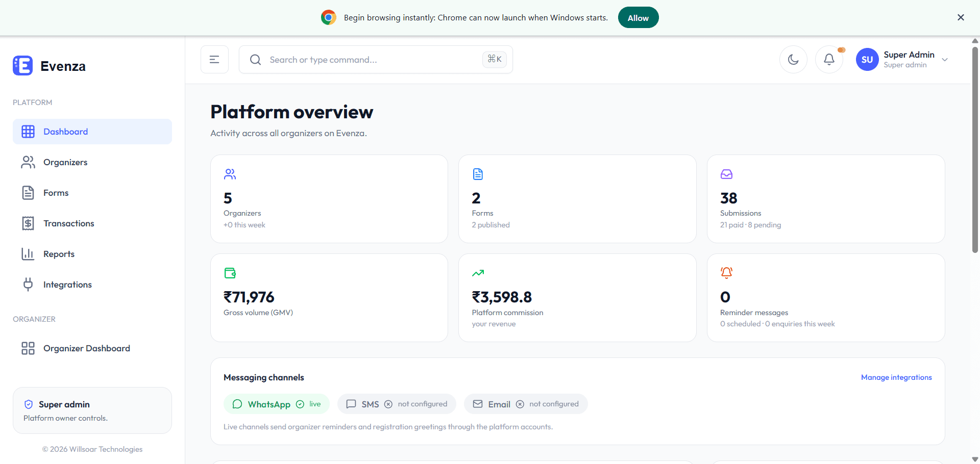Click the Super admin shield icon
980x464 pixels.
tap(29, 404)
